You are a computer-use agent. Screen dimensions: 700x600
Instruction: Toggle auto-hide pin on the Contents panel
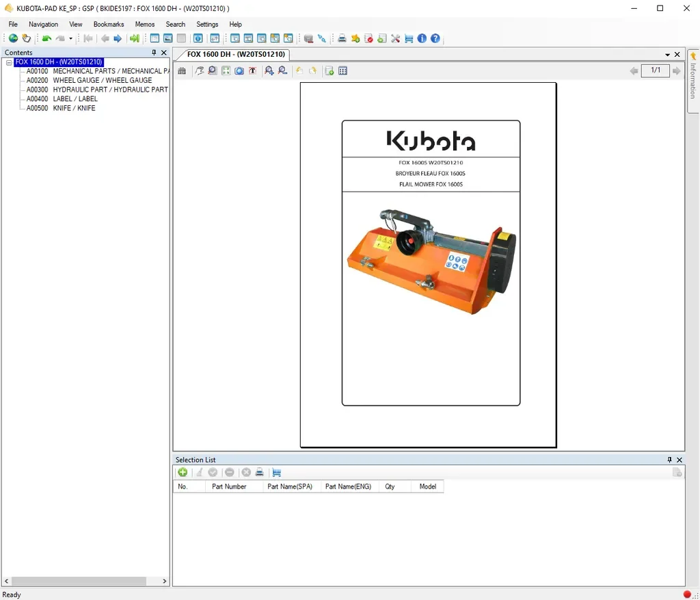(154, 52)
